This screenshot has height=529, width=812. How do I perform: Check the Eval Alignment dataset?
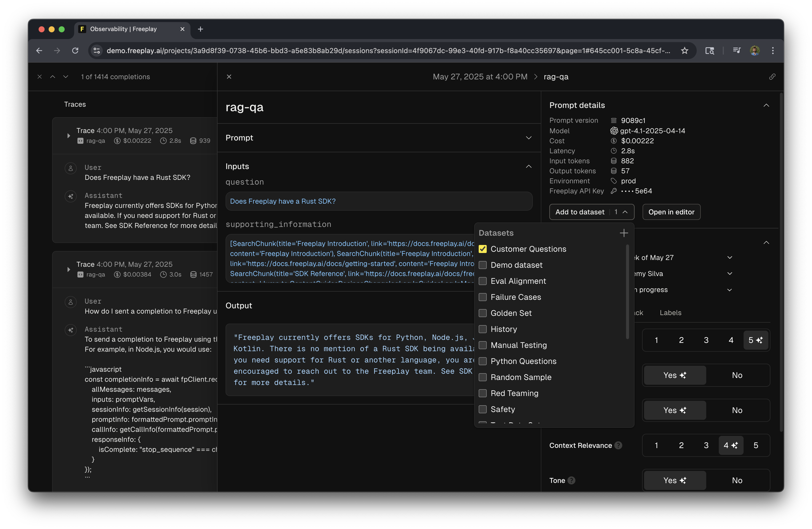pos(482,281)
